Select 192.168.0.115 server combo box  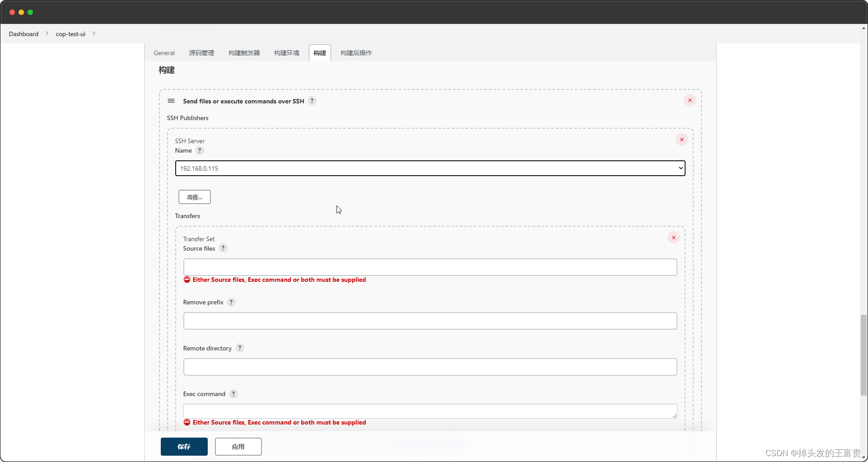click(x=430, y=168)
